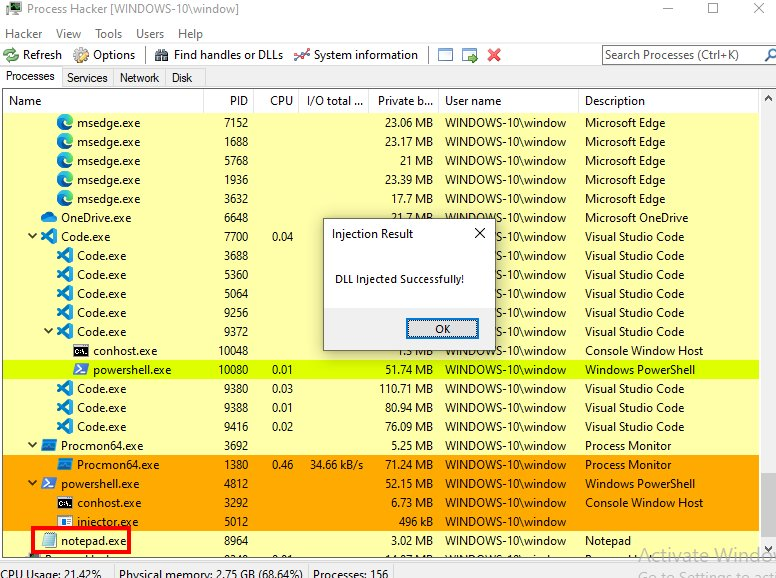This screenshot has width=776, height=578.
Task: Select the Processes tab
Action: 30,76
